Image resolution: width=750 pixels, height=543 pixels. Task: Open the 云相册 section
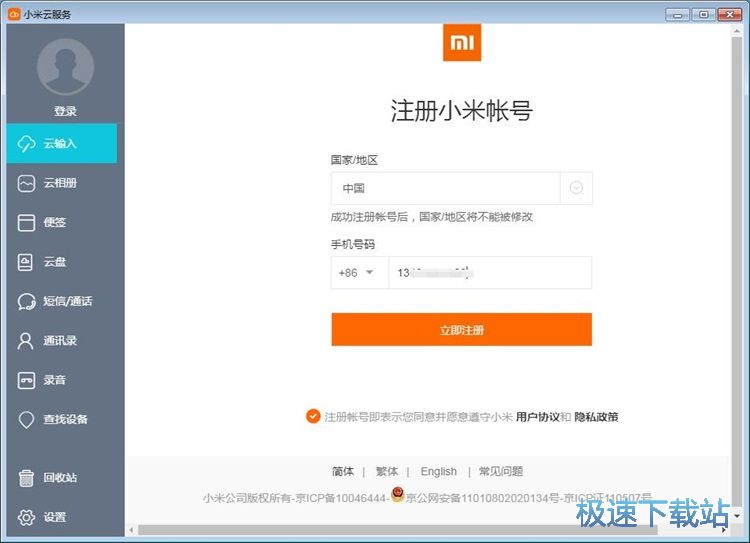[62, 183]
